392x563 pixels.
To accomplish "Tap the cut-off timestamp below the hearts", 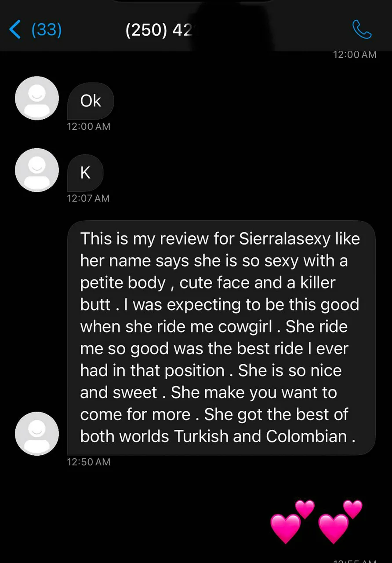I will (355, 560).
